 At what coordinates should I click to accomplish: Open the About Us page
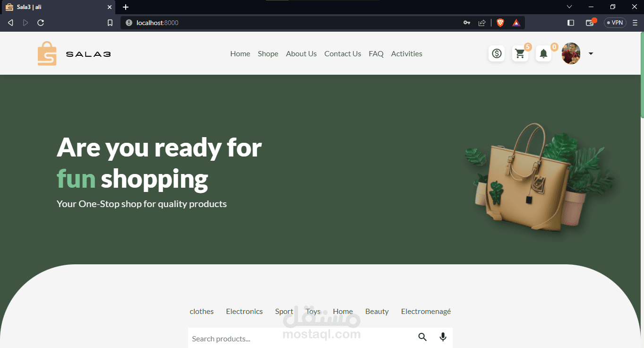click(301, 53)
